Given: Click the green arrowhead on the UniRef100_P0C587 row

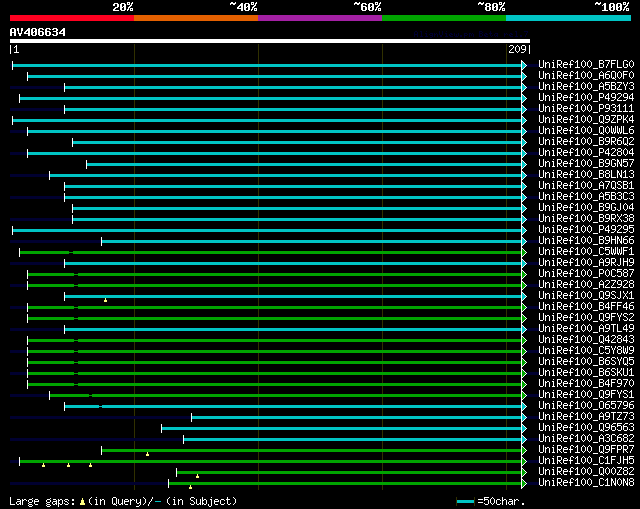Looking at the screenshot, I should (x=524, y=274).
